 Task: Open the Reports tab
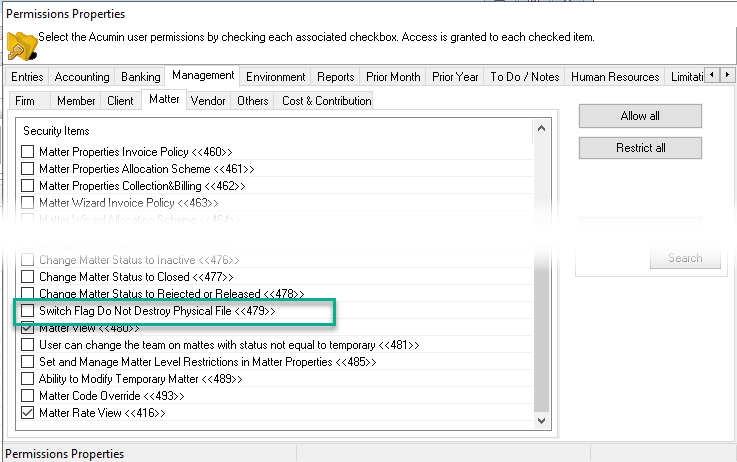pyautogui.click(x=336, y=77)
